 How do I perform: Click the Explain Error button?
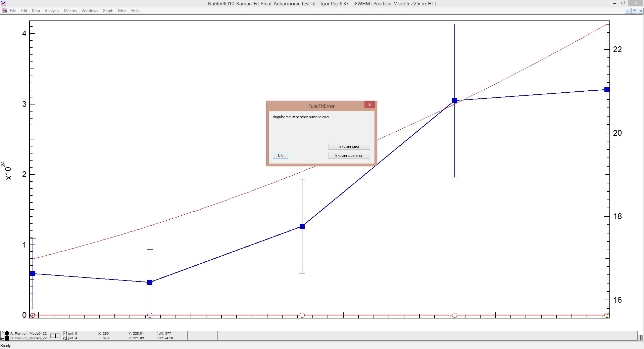pos(349,146)
